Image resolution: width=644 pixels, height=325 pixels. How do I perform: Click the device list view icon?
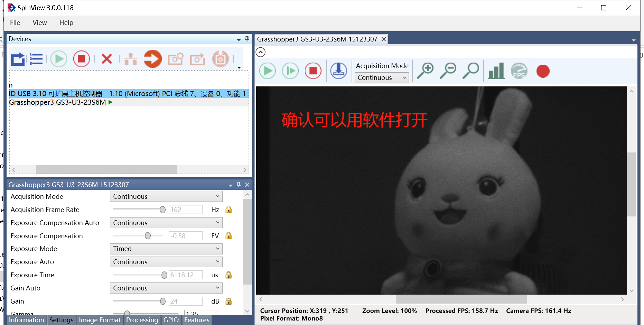(x=36, y=59)
